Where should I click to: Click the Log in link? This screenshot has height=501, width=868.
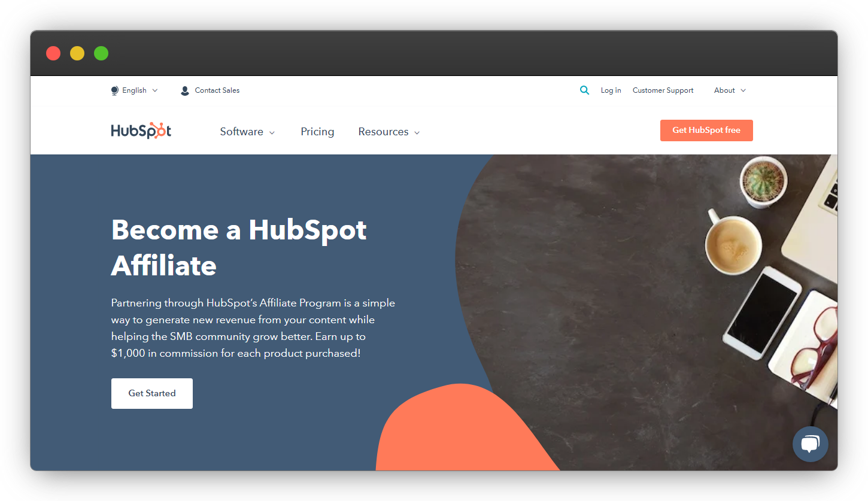[611, 90]
